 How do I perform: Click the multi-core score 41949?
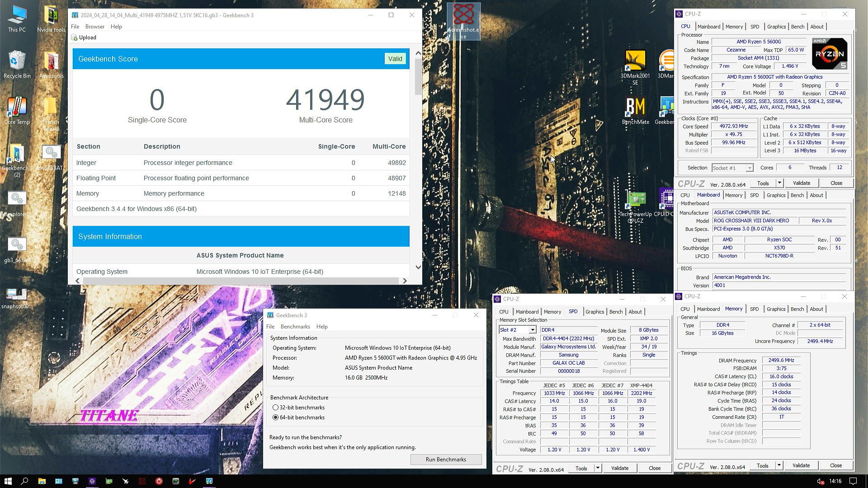pyautogui.click(x=325, y=100)
